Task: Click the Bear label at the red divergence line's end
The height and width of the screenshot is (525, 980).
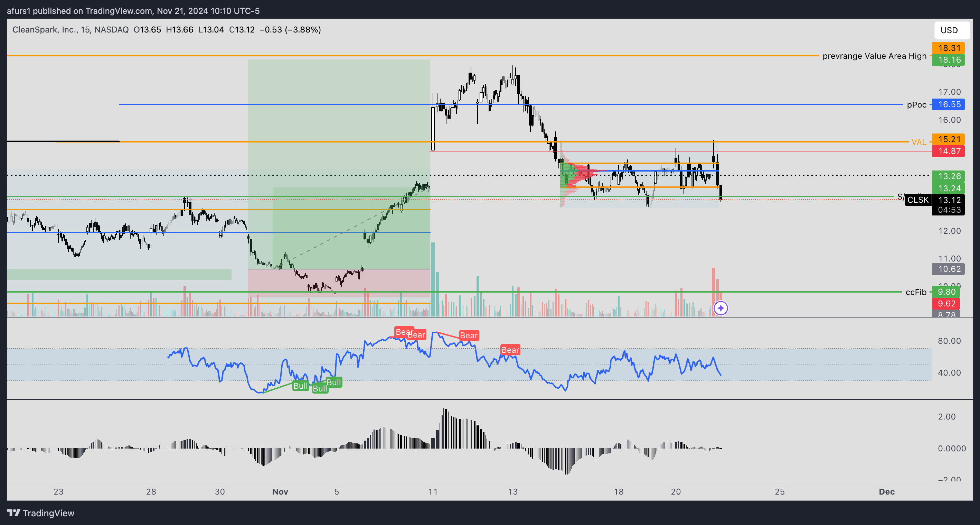Action: (469, 335)
